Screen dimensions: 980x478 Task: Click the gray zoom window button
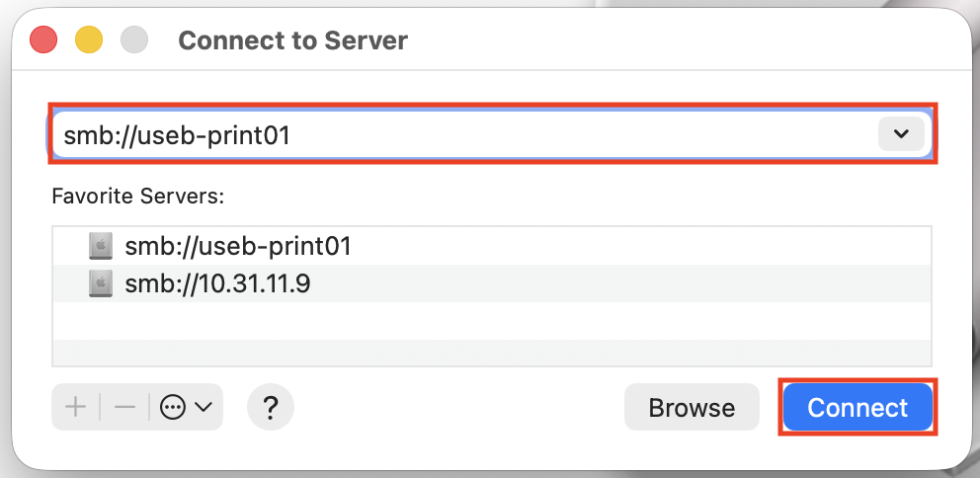[x=133, y=40]
